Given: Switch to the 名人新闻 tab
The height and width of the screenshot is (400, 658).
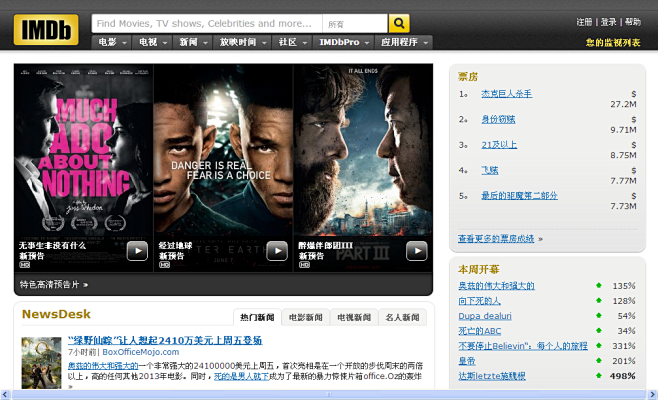Looking at the screenshot, I should [402, 317].
